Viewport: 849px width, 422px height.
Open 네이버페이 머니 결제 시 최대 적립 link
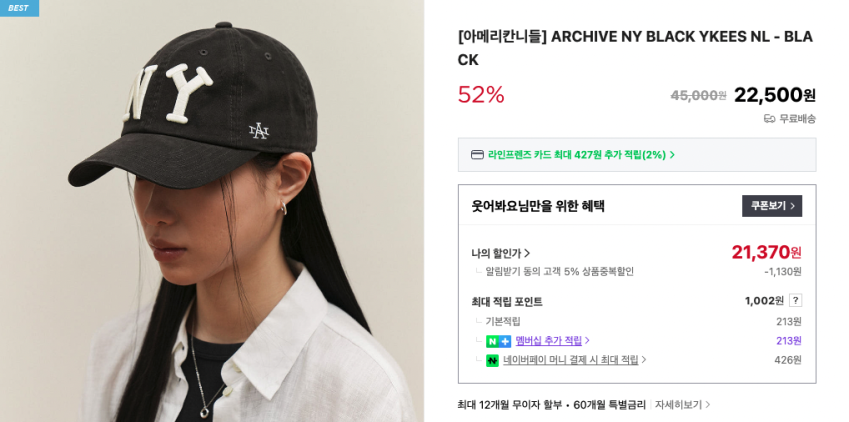click(574, 360)
